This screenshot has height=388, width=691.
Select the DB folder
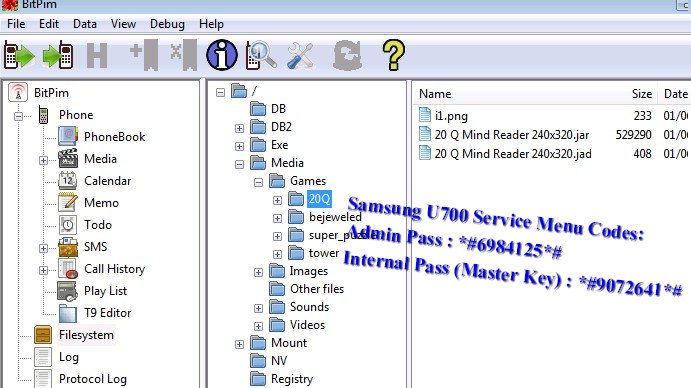pos(279,109)
